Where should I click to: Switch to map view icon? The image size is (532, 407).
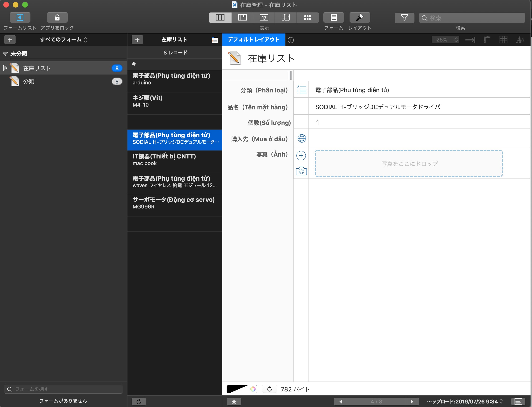coord(286,17)
